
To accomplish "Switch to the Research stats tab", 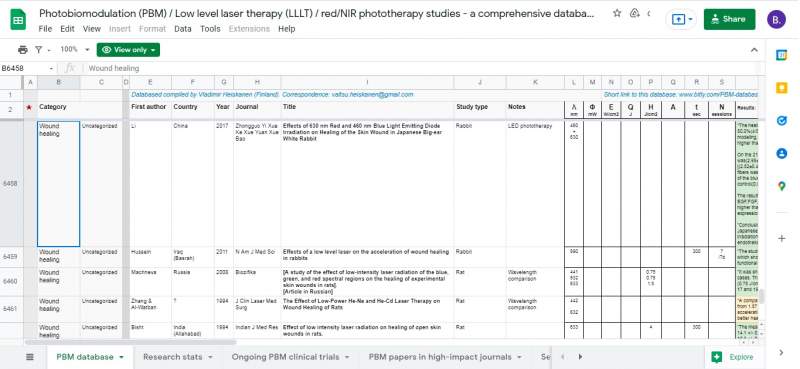I will 178,357.
